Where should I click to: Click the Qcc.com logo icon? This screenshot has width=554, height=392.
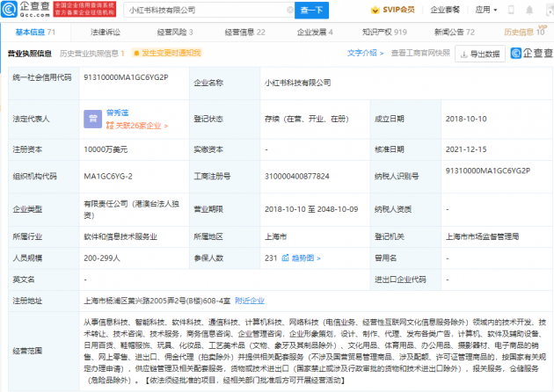pyautogui.click(x=9, y=9)
